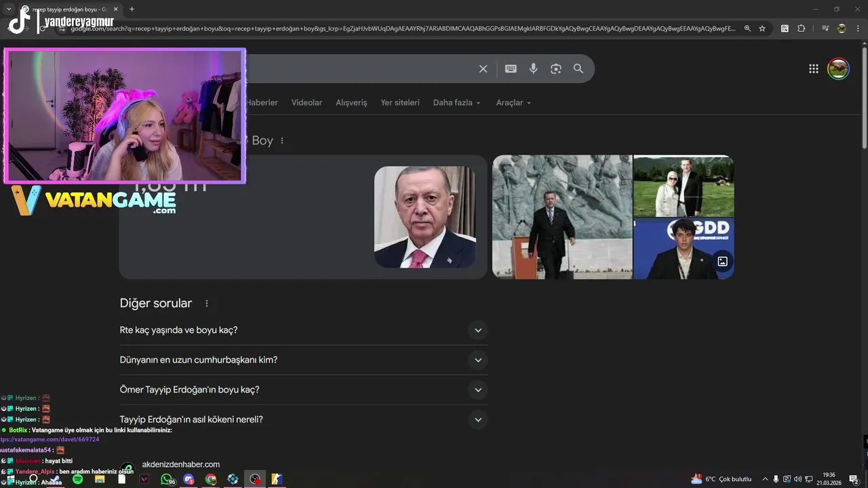Open OBS Studio from the taskbar
868x488 pixels.
(255, 479)
